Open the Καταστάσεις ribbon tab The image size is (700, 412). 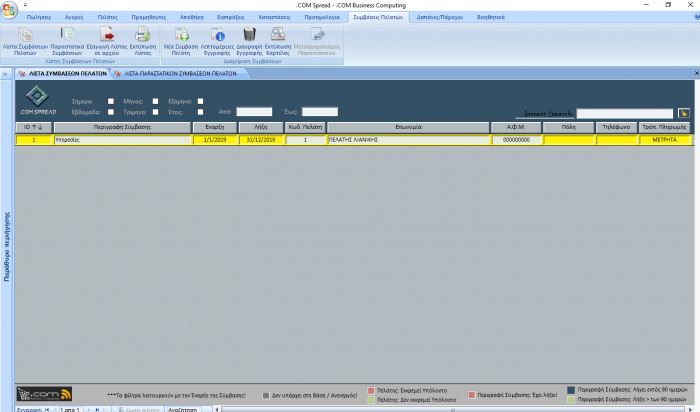[274, 17]
